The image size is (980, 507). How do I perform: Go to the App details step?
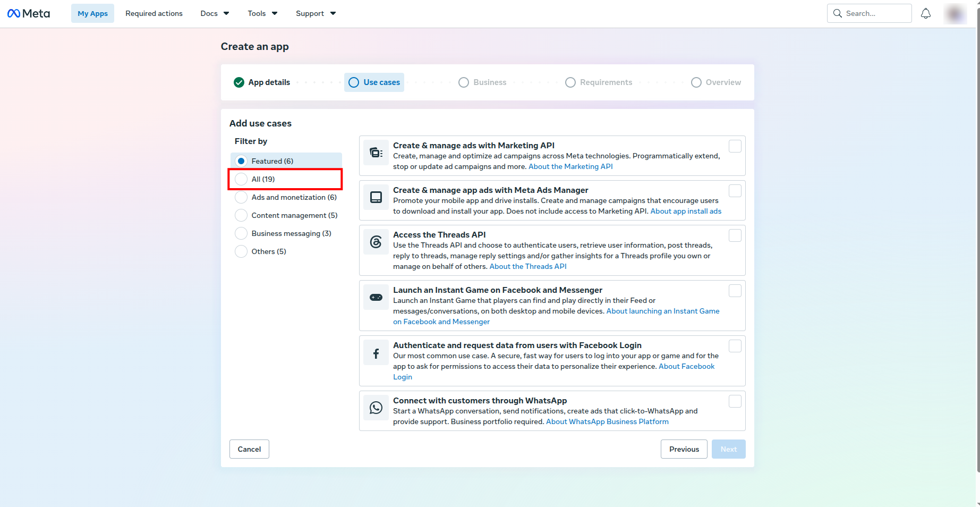tap(262, 82)
